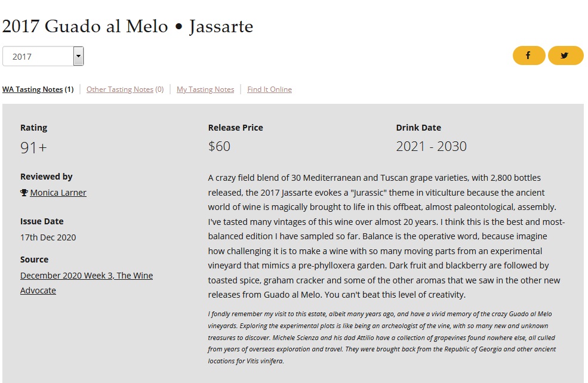
Task: Click the main tasting note paragraph
Action: [x=386, y=236]
